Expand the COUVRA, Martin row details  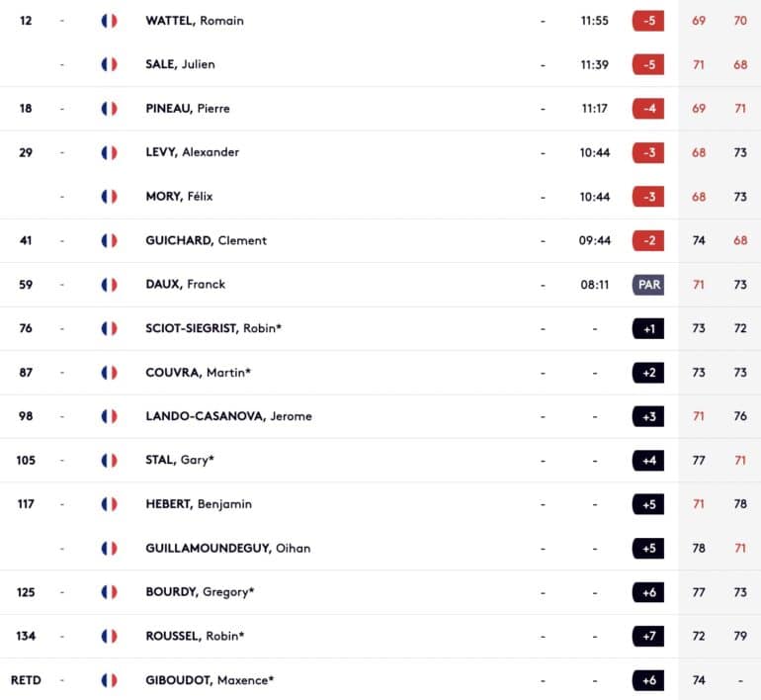pyautogui.click(x=380, y=373)
